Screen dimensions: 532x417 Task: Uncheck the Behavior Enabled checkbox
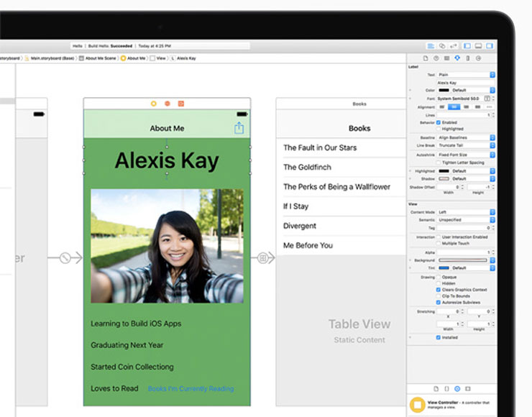[439, 122]
